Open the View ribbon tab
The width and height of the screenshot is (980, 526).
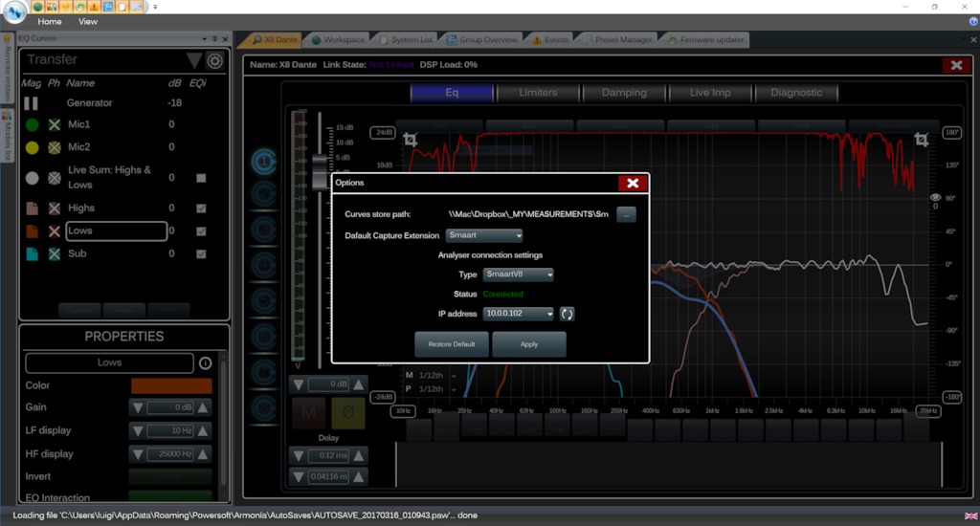[87, 21]
